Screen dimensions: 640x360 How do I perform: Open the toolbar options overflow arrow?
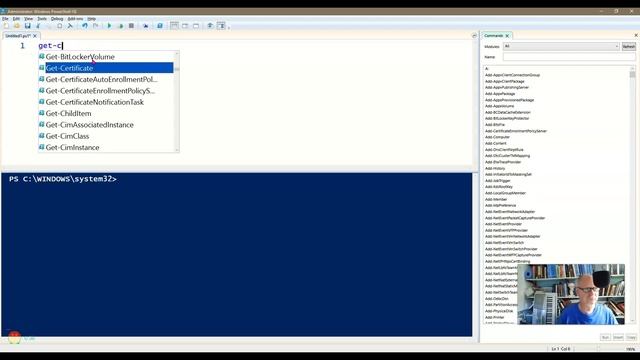click(229, 27)
